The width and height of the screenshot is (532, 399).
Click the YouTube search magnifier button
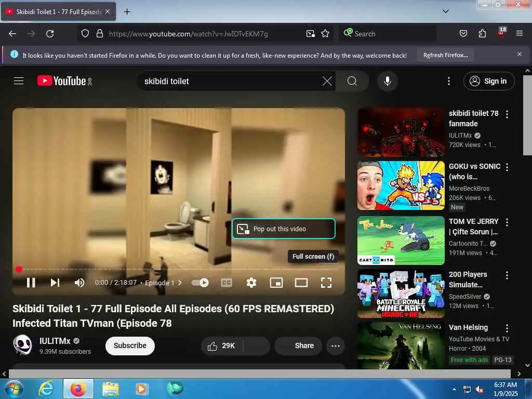coord(352,81)
